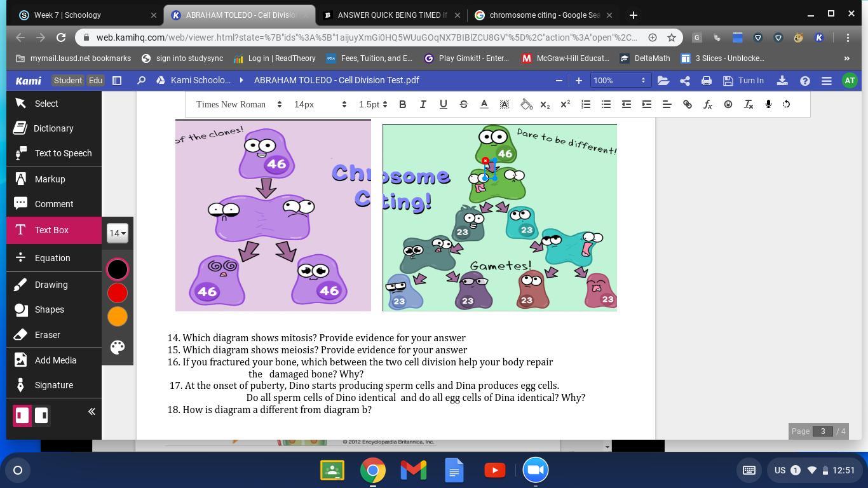Click the print icon in the Kami header
The height and width of the screenshot is (488, 868).
click(x=706, y=81)
